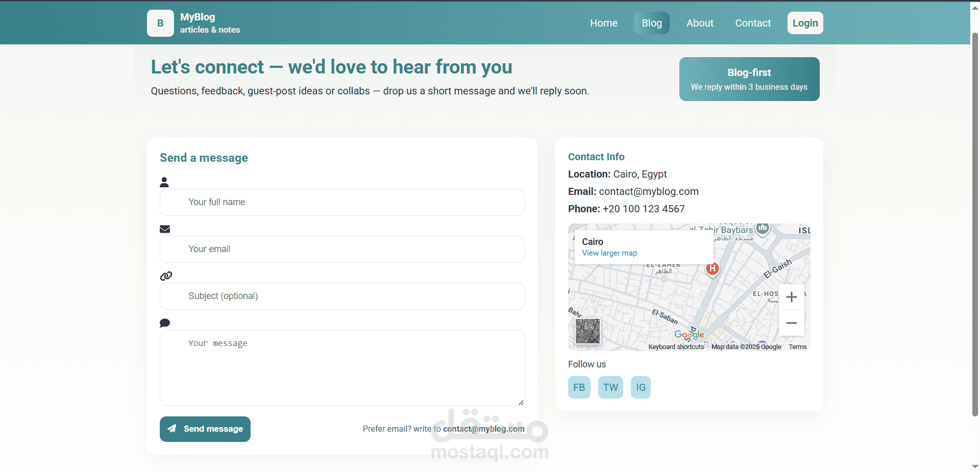Click the Your full name input field
This screenshot has height=472, width=980.
click(x=342, y=202)
